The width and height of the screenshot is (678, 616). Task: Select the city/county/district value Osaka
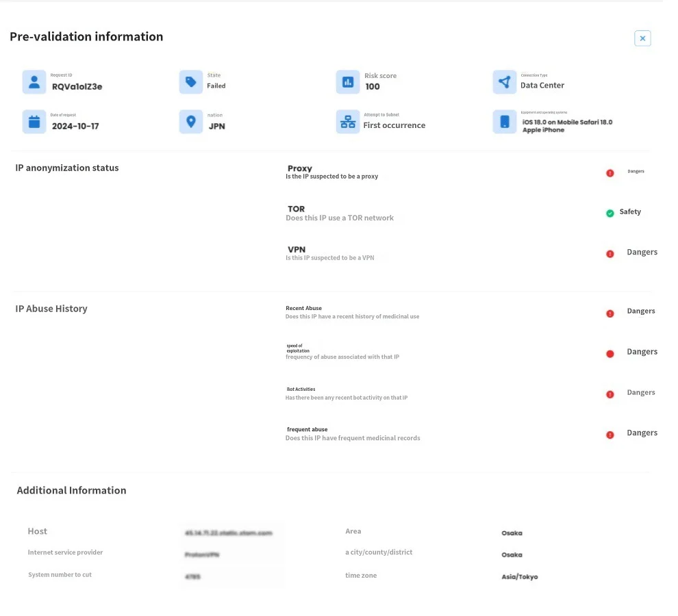point(512,554)
